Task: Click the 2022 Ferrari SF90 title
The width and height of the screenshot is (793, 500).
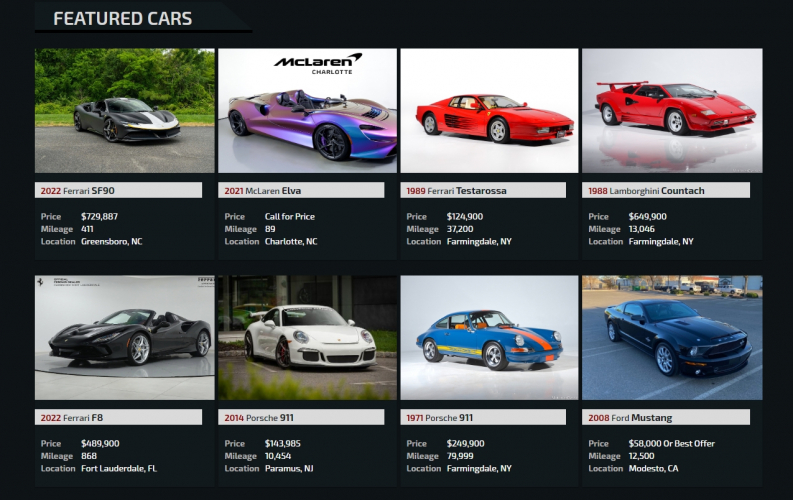Action: (77, 191)
